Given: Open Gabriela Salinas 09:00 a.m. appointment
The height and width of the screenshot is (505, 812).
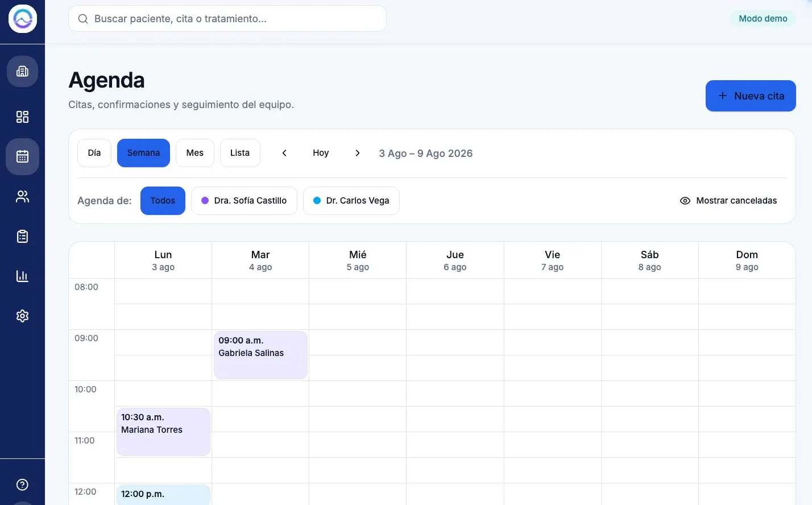Looking at the screenshot, I should click(260, 355).
